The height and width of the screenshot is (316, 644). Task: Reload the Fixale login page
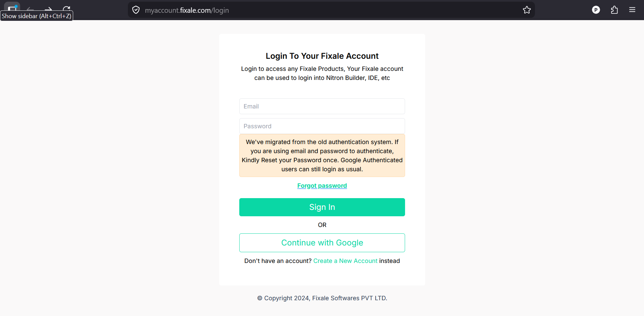(67, 9)
